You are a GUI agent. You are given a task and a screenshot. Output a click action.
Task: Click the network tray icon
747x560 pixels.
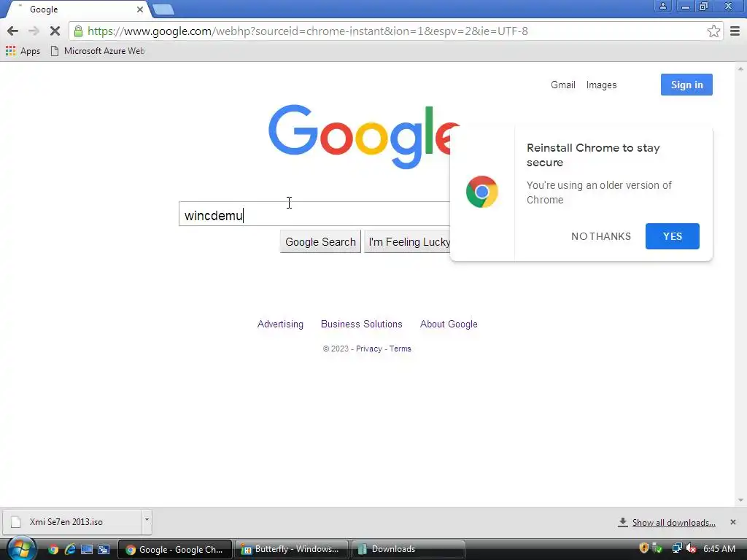pos(676,548)
